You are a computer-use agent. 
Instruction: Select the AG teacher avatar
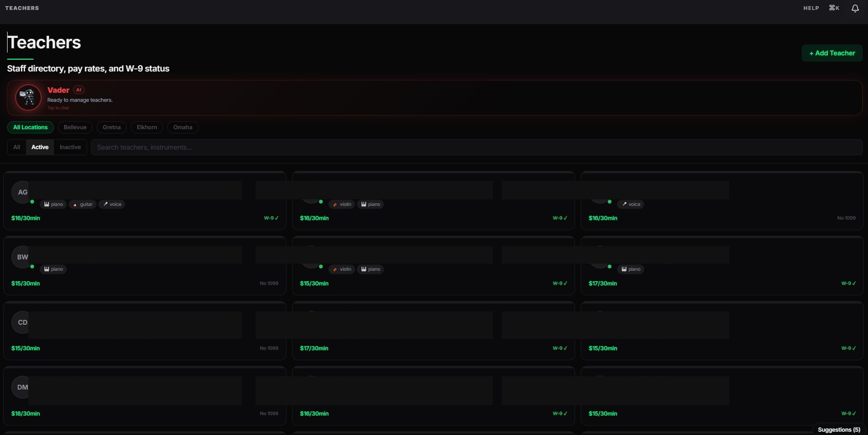(x=22, y=192)
